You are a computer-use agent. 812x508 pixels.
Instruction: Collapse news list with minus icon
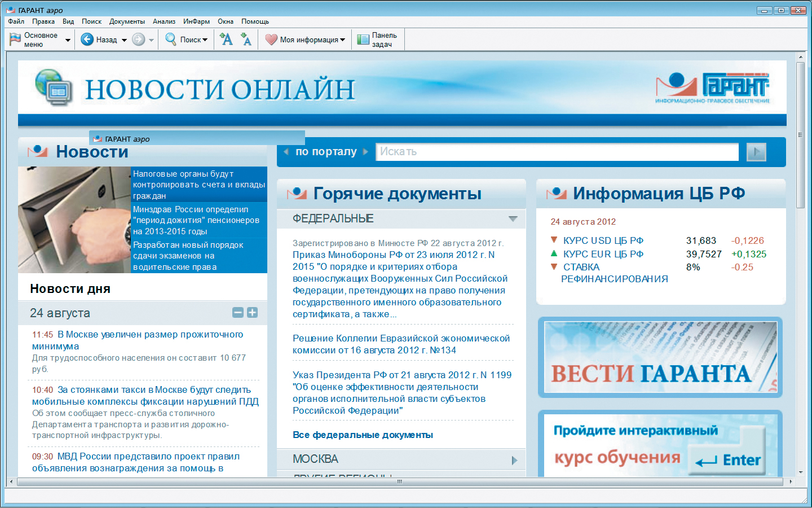238,313
